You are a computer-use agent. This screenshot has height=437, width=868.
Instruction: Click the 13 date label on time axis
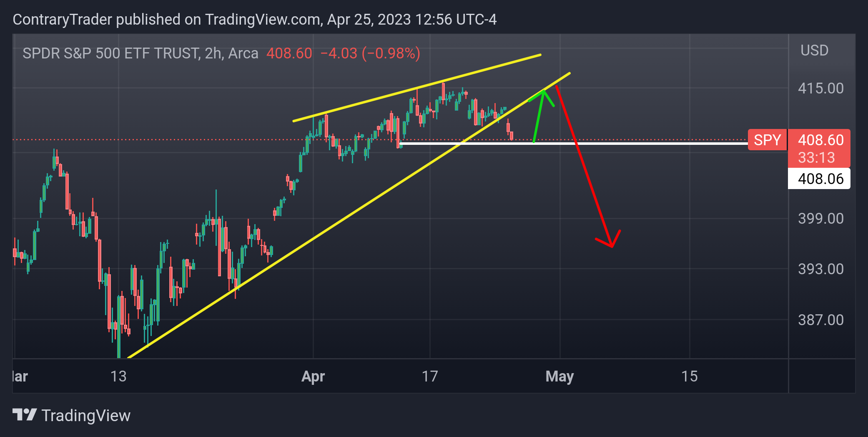[x=118, y=376]
